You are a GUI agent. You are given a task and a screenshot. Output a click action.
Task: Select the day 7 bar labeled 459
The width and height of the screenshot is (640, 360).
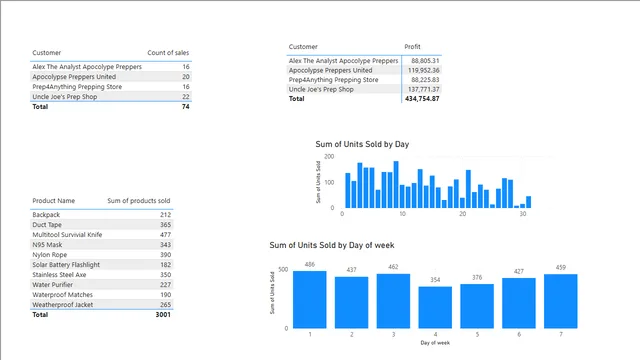click(561, 301)
